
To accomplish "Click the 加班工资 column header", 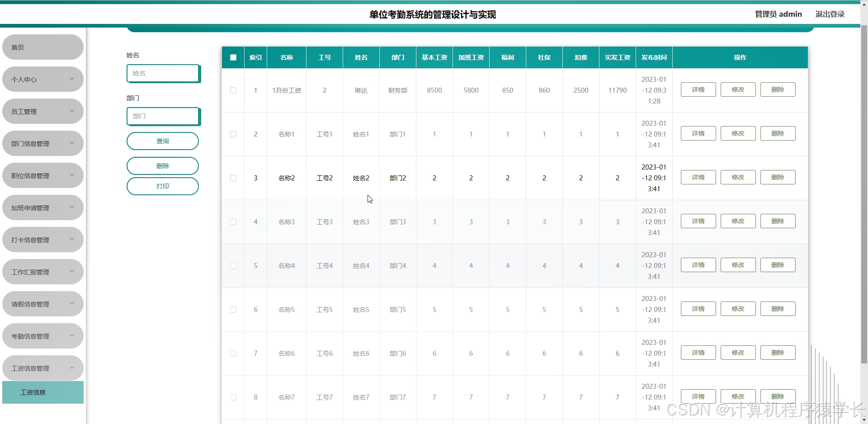I will (471, 57).
